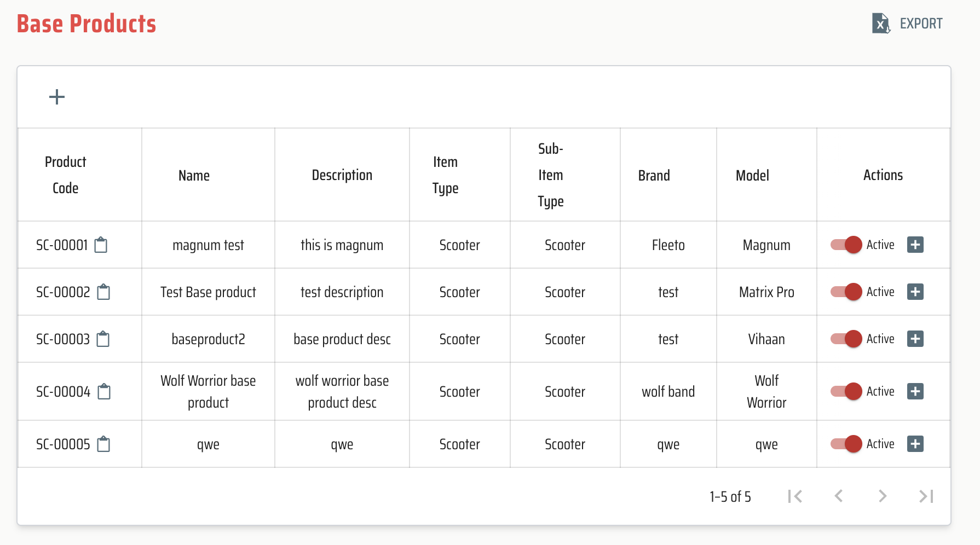Click the Name column header
The width and height of the screenshot is (980, 545).
pos(194,176)
